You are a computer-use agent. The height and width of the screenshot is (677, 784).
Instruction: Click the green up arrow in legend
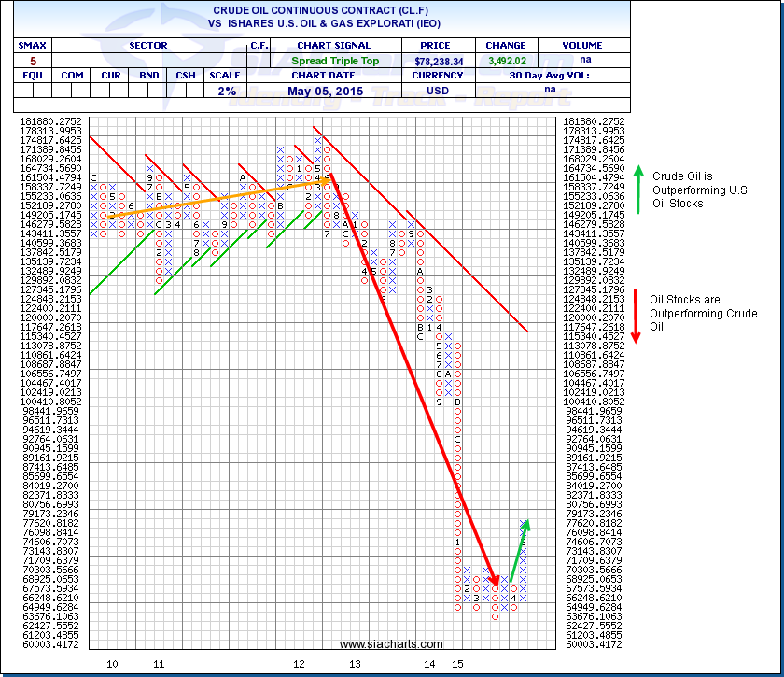[637, 189]
